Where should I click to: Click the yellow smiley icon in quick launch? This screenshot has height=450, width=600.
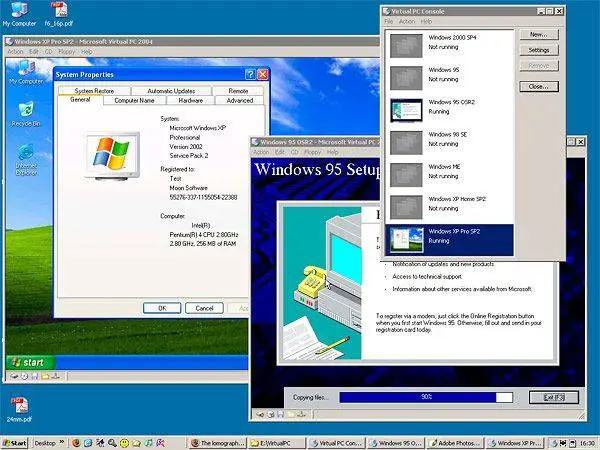click(124, 443)
